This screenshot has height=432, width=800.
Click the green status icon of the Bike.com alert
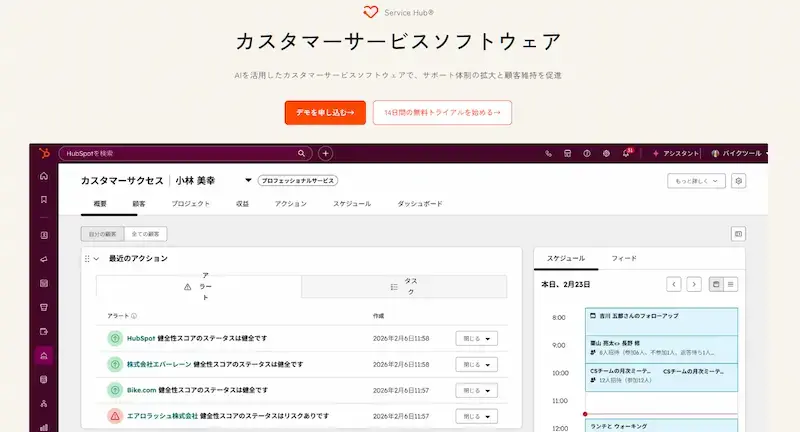(x=115, y=390)
